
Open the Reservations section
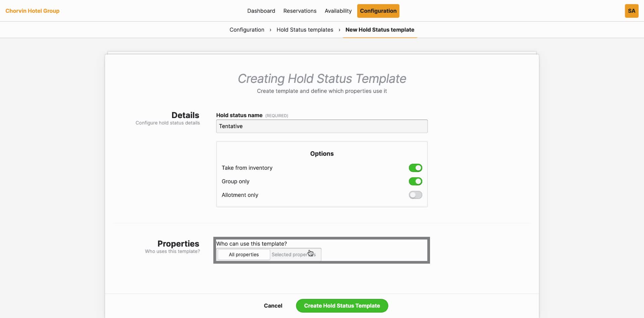coord(300,11)
